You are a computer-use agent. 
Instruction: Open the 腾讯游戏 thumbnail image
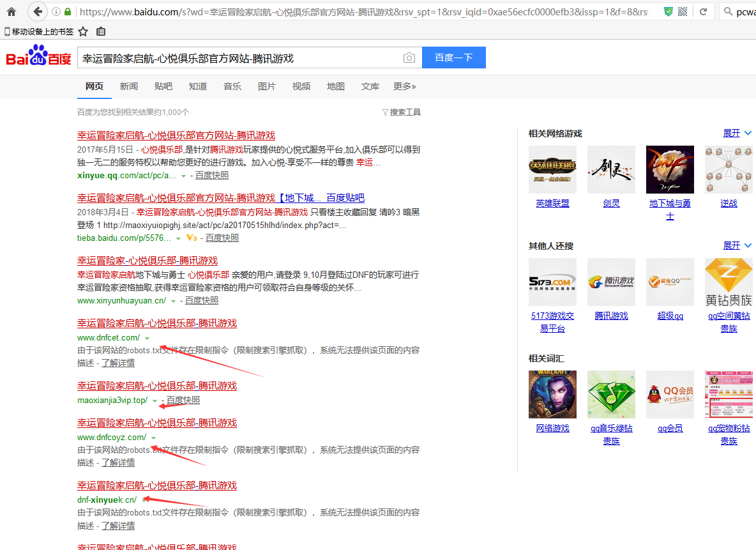(611, 282)
